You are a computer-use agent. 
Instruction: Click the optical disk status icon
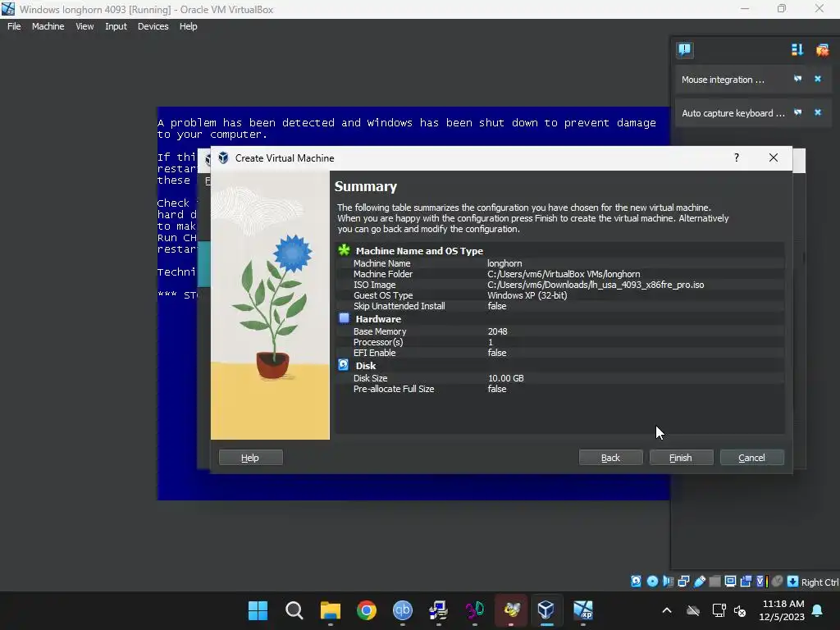pyautogui.click(x=652, y=582)
